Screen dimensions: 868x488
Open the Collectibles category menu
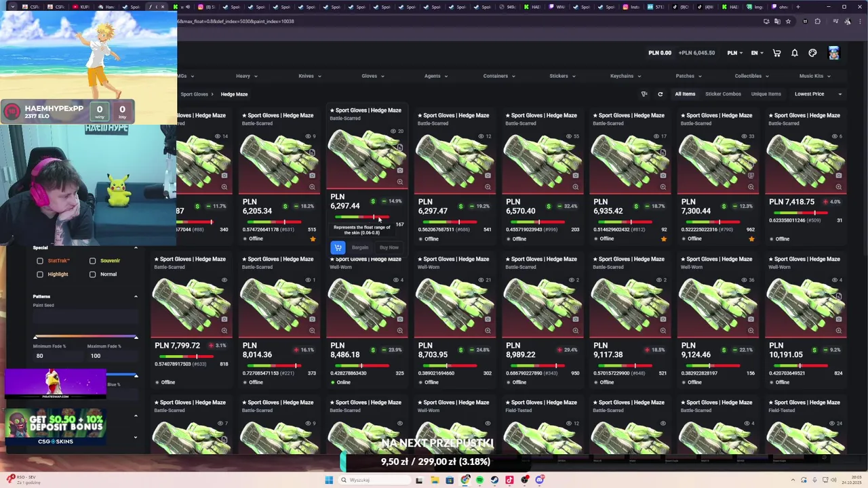(751, 76)
